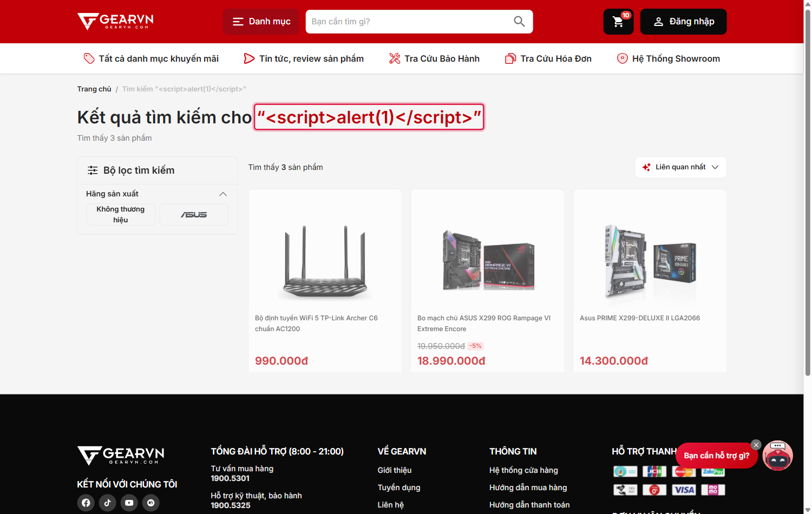Click the 18.990.000đ price
Viewport: 812px width, 514px height.
[451, 361]
